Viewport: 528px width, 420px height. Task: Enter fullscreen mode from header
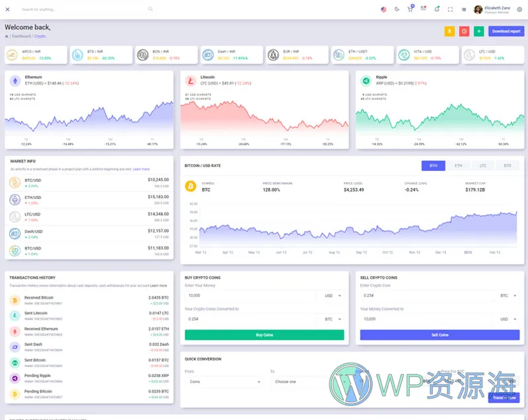point(450,9)
